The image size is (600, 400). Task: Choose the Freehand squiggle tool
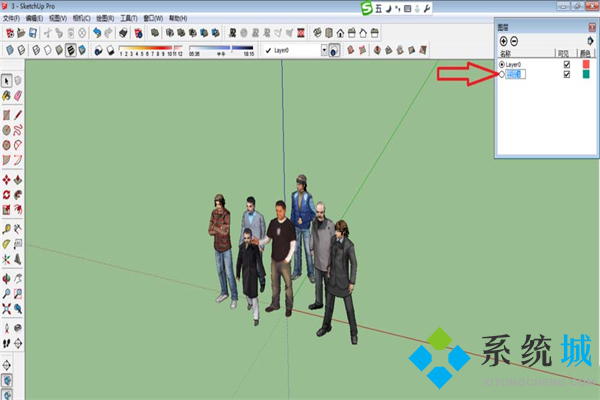click(18, 130)
